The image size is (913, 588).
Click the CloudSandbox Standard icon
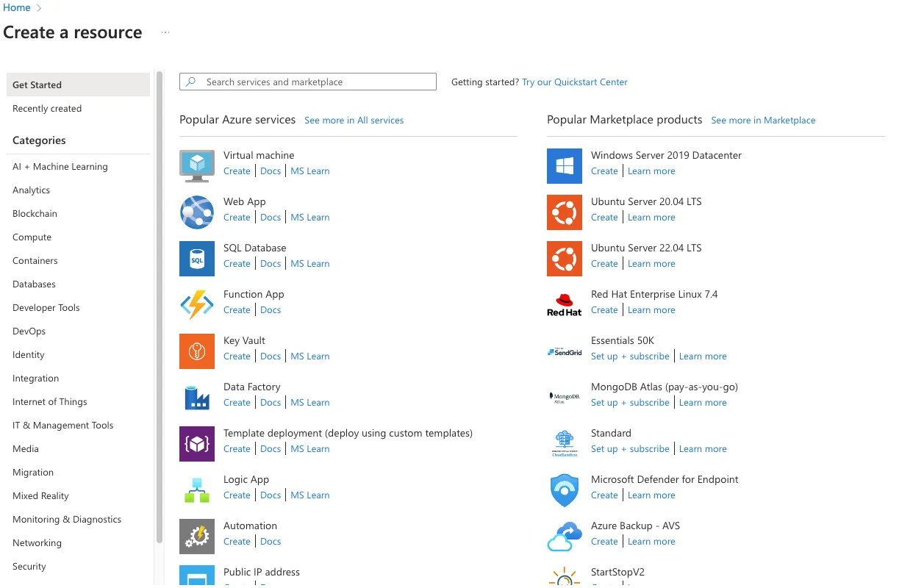pos(565,444)
